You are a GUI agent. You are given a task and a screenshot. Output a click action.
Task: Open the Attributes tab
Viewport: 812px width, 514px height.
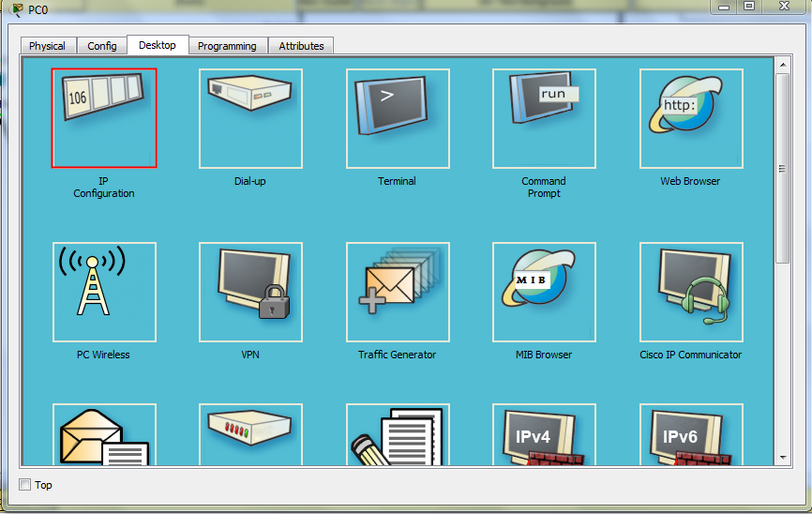click(301, 46)
